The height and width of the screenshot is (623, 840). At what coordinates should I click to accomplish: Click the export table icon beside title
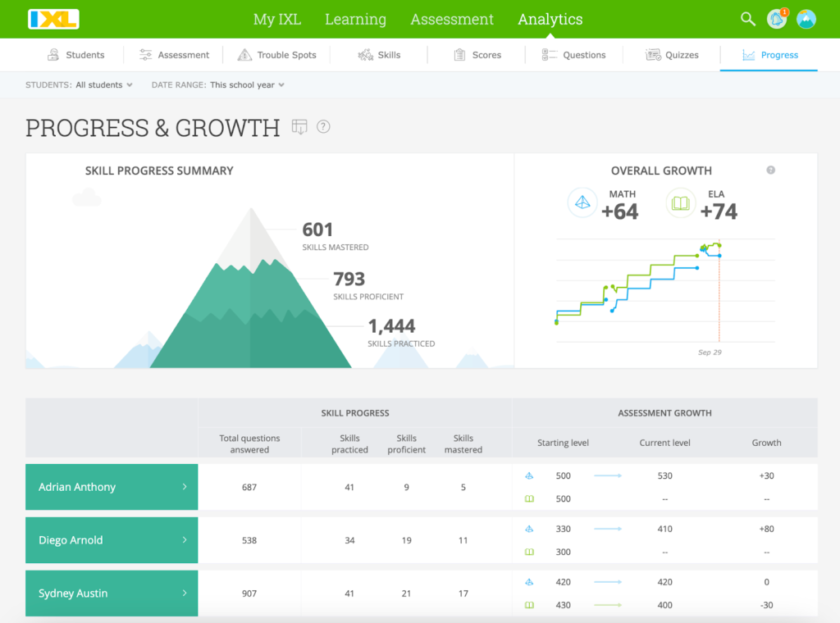(x=299, y=127)
